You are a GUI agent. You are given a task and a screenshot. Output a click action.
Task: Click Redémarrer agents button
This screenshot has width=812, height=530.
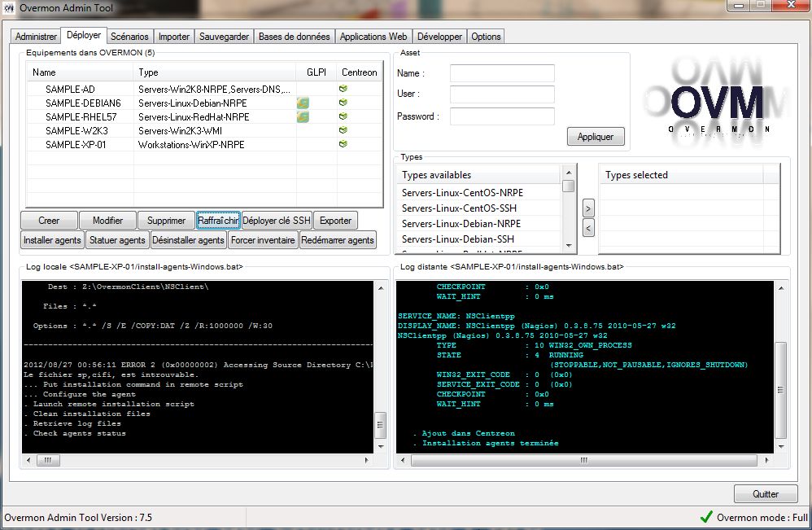(338, 240)
